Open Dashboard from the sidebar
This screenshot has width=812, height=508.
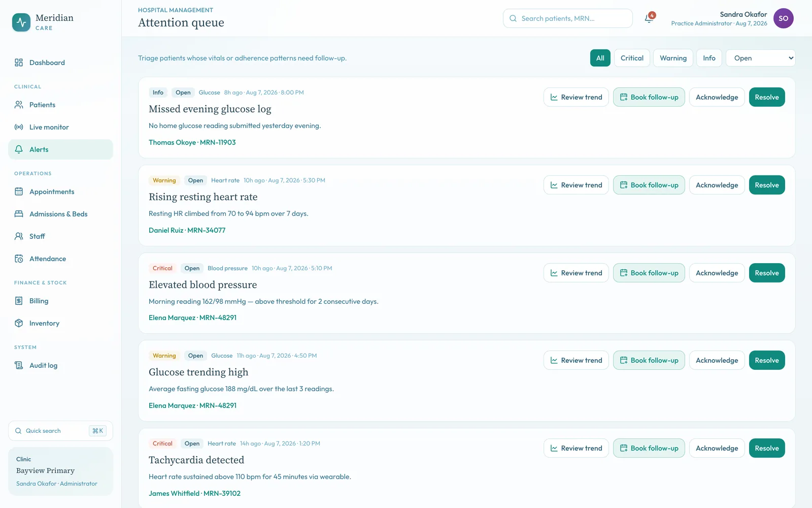pos(60,62)
